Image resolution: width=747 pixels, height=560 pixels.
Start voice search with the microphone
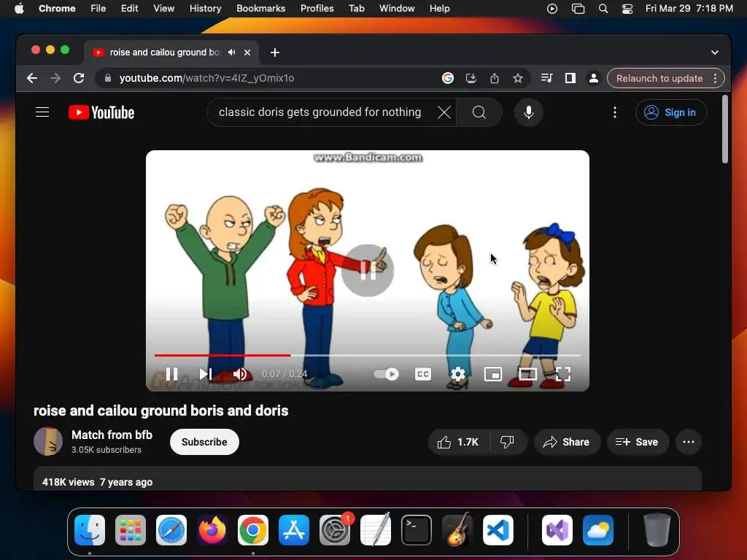(528, 112)
